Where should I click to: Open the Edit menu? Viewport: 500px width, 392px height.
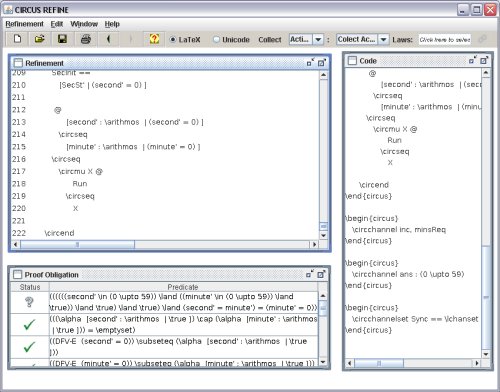click(x=57, y=24)
